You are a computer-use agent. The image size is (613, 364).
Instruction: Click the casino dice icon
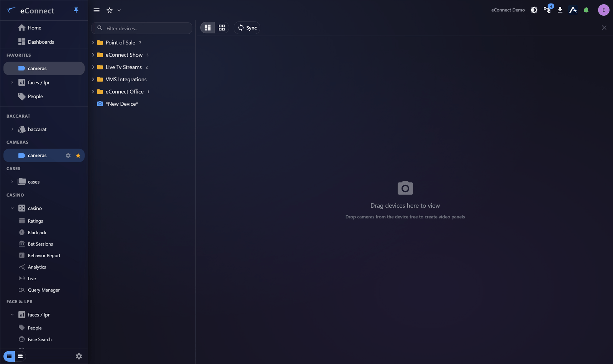pyautogui.click(x=22, y=208)
